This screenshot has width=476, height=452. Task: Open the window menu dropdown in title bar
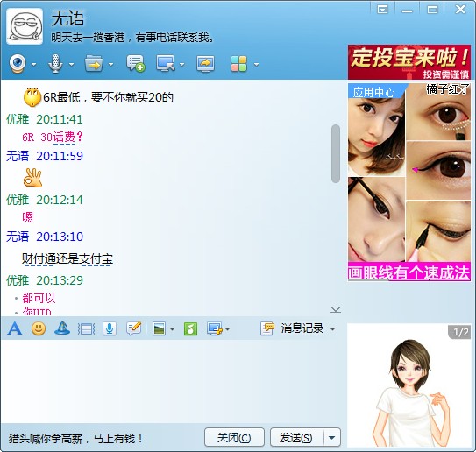point(382,10)
